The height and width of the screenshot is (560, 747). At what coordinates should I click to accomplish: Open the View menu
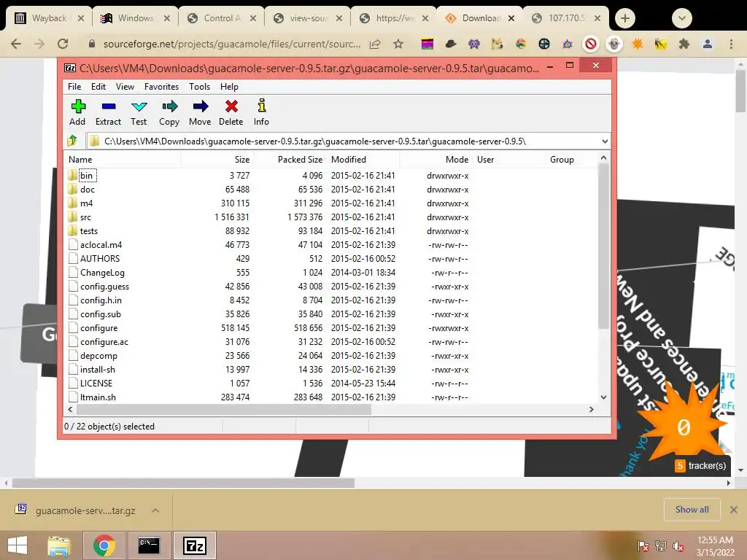[125, 87]
